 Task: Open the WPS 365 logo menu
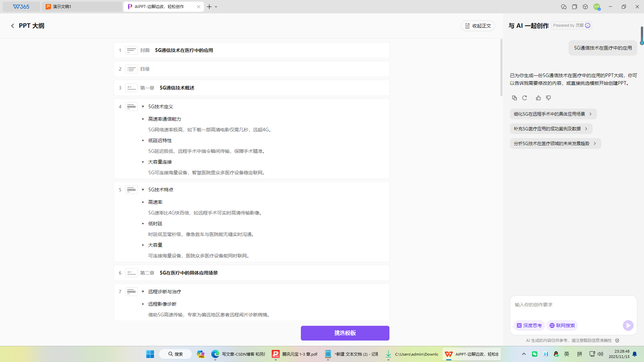coord(21,6)
